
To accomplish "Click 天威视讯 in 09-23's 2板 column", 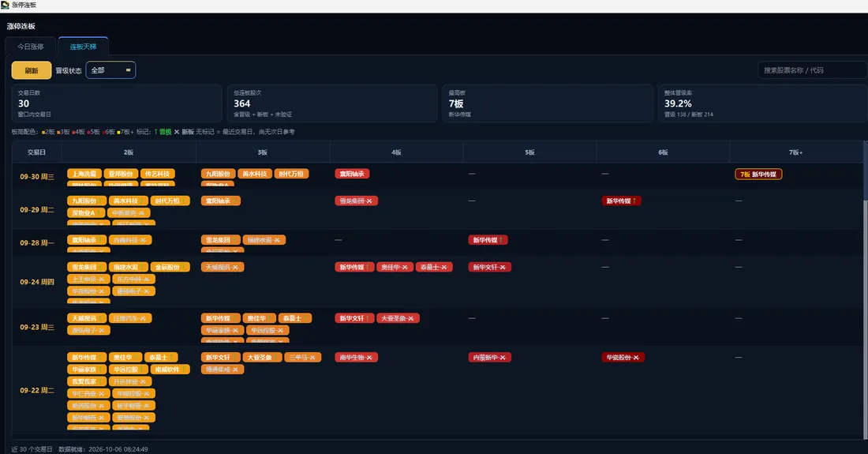I will coord(87,318).
